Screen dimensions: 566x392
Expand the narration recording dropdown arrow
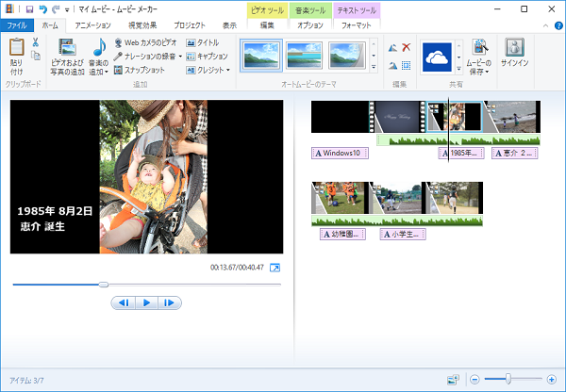pyautogui.click(x=180, y=57)
